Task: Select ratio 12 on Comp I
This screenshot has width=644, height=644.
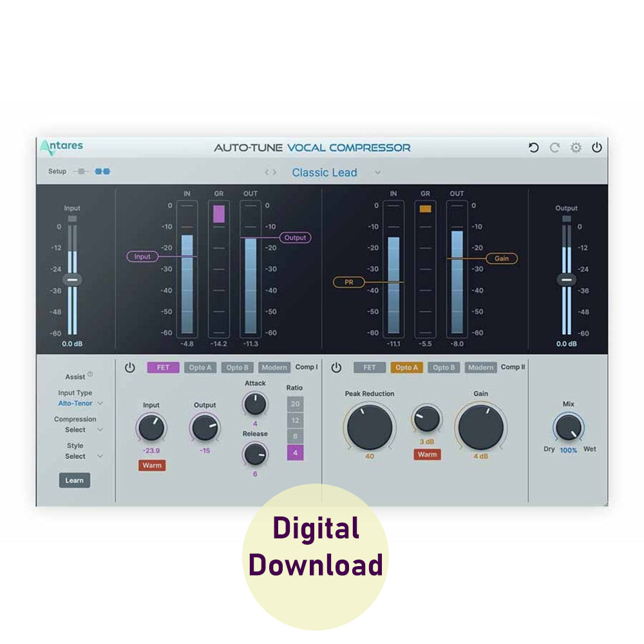Action: click(296, 420)
